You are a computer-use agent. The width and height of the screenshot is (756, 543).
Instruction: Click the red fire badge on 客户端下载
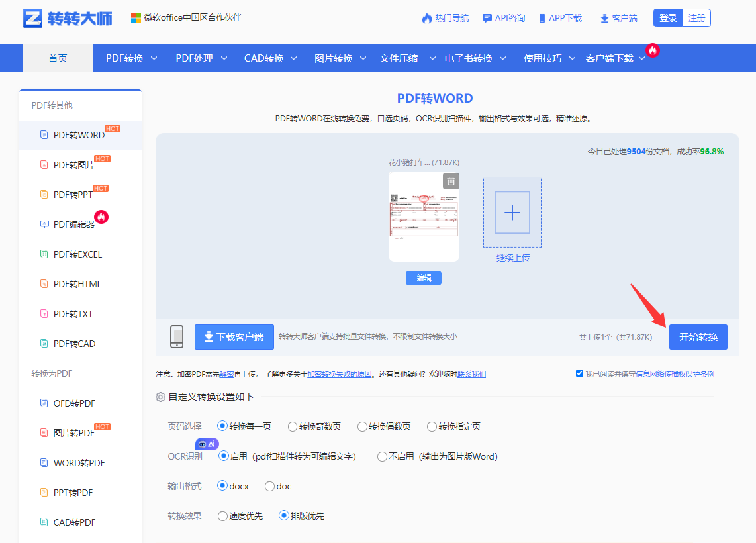click(x=653, y=50)
